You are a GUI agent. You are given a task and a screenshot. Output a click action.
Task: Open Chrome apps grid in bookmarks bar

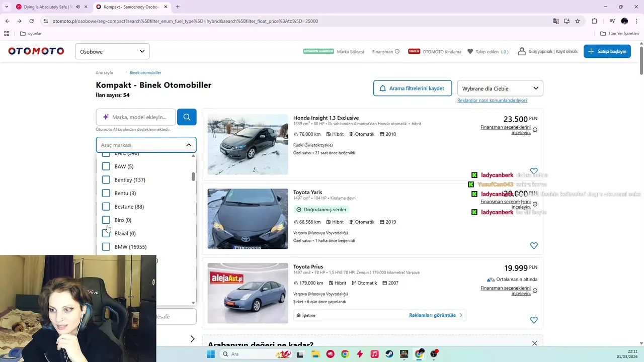7,34
